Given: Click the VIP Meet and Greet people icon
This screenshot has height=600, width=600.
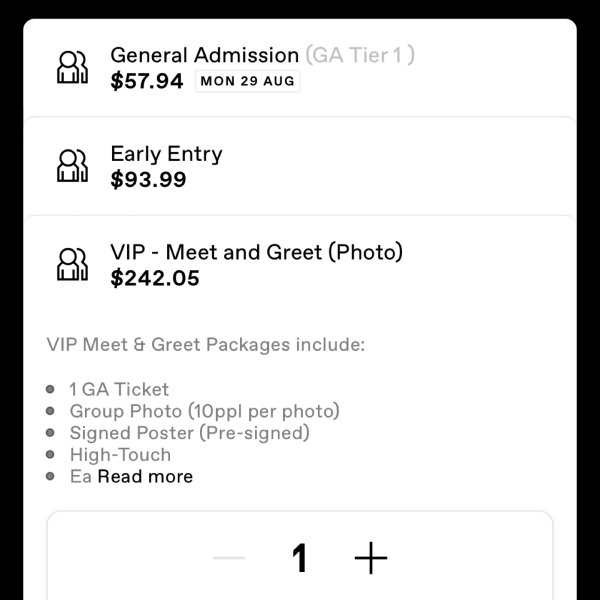Looking at the screenshot, I should tap(72, 264).
